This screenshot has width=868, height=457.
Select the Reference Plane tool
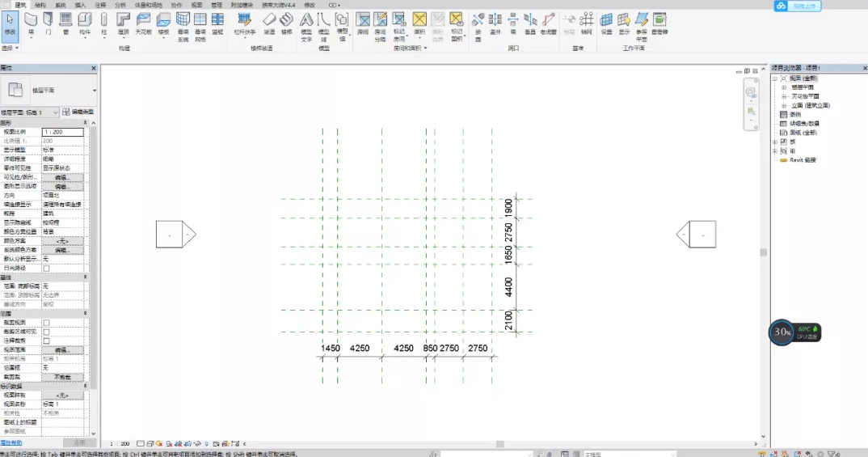tap(642, 26)
